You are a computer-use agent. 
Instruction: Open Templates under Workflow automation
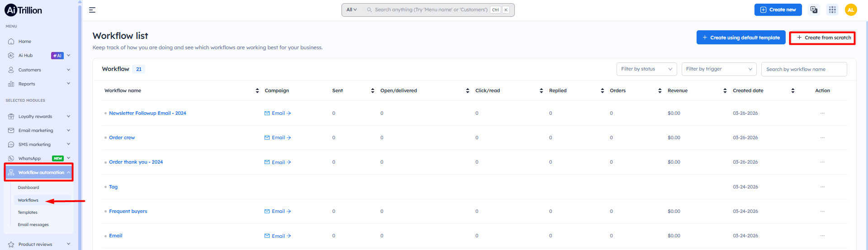point(28,212)
